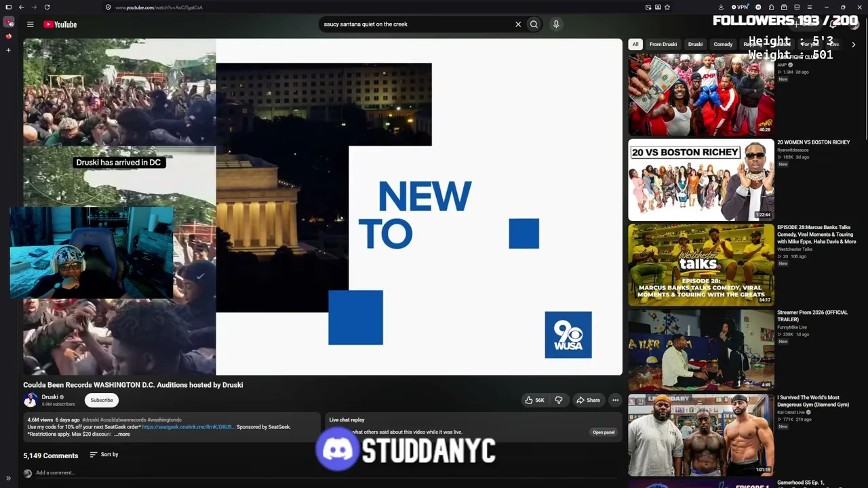
Task: Open the SeatGeek onelink URL
Action: pos(187,427)
